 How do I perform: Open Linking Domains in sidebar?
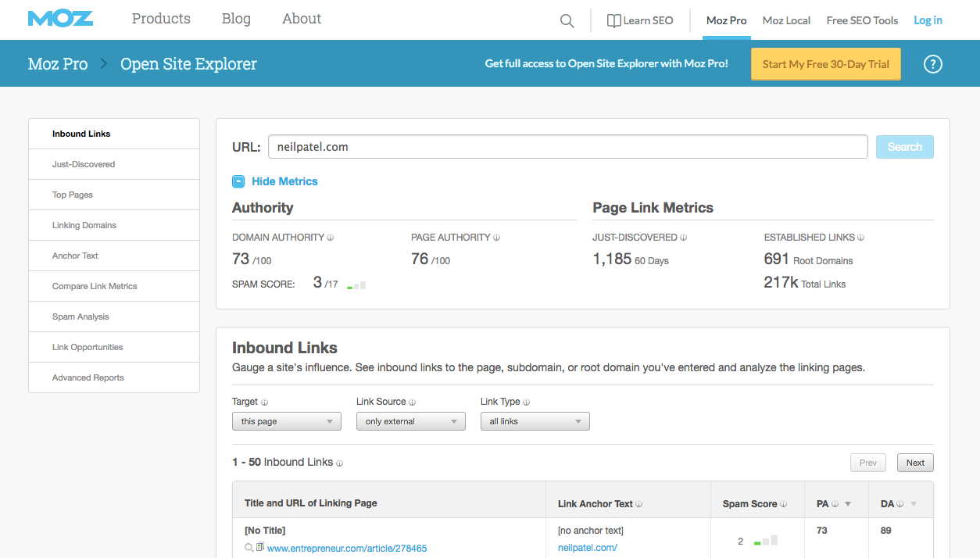coord(114,225)
